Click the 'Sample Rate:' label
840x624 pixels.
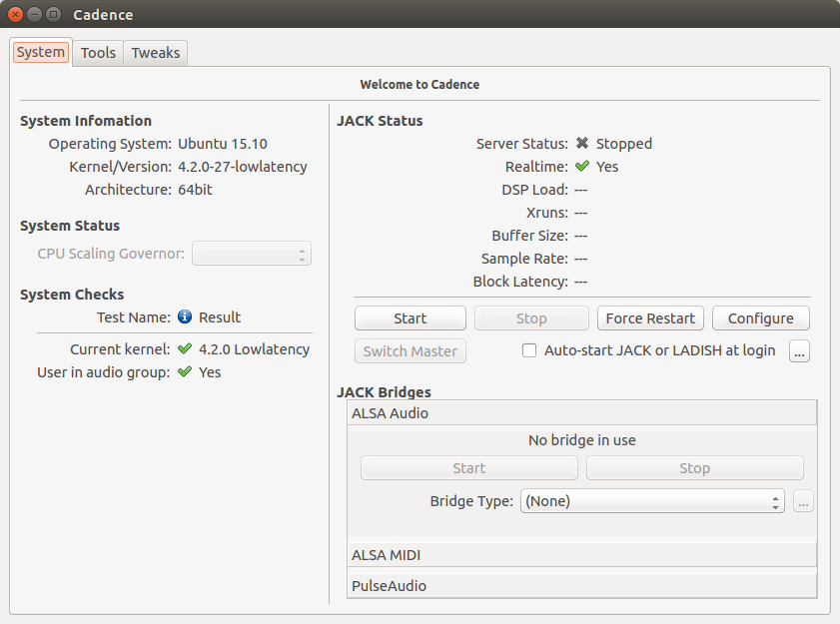pyautogui.click(x=524, y=259)
